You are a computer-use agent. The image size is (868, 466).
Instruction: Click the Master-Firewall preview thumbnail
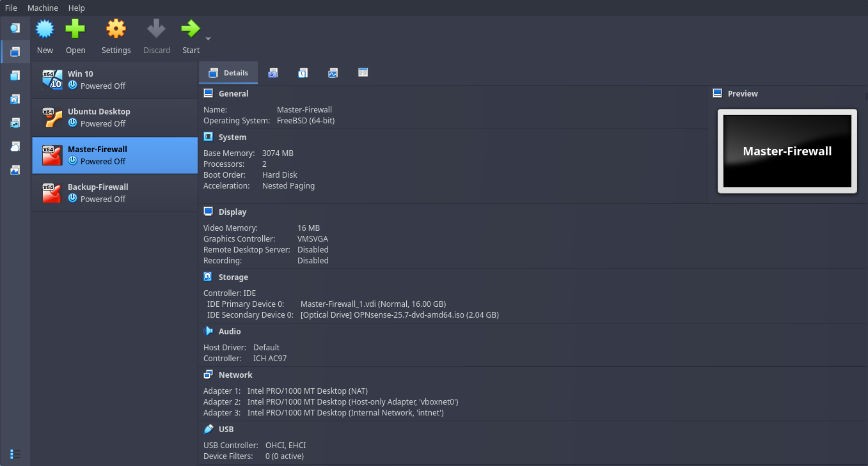pos(787,151)
